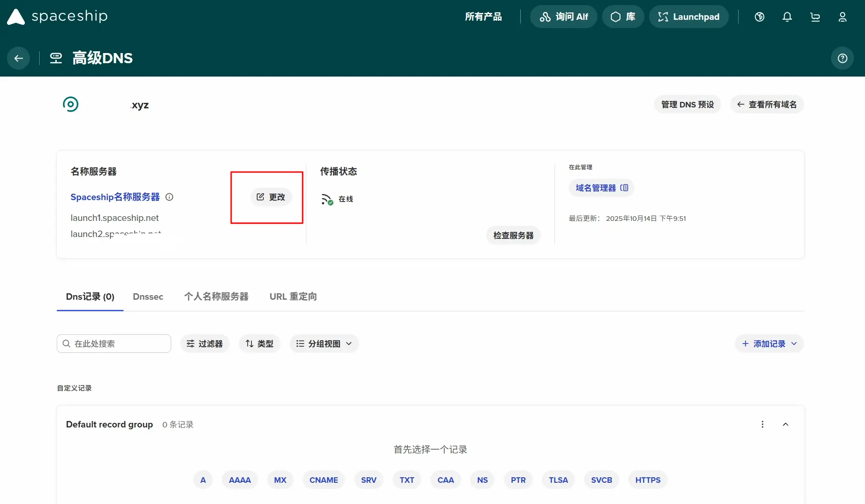Click the 最后更新 timestamp text
This screenshot has width=865, height=504.
(627, 219)
